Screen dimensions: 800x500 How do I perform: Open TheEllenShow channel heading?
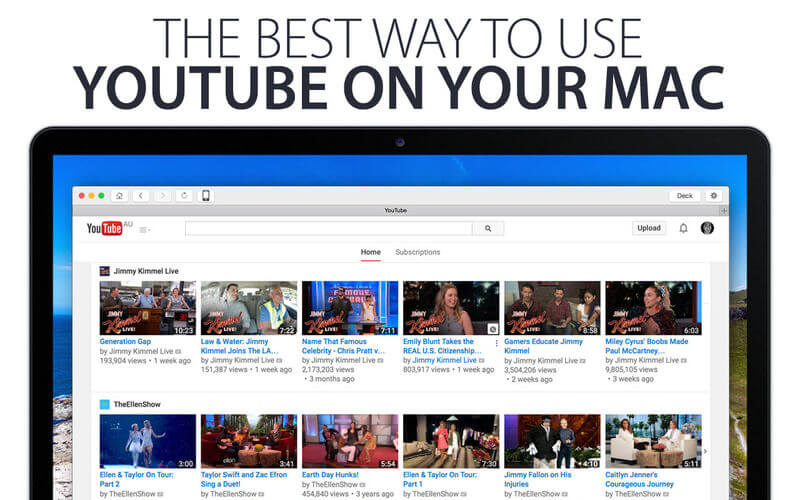pos(137,404)
